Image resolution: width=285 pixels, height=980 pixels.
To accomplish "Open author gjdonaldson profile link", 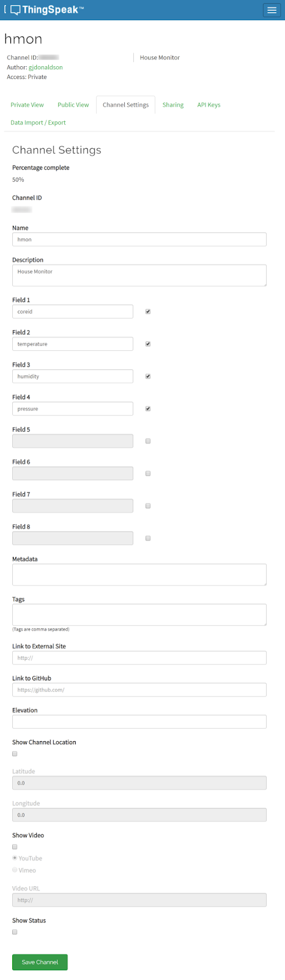I will (x=46, y=67).
